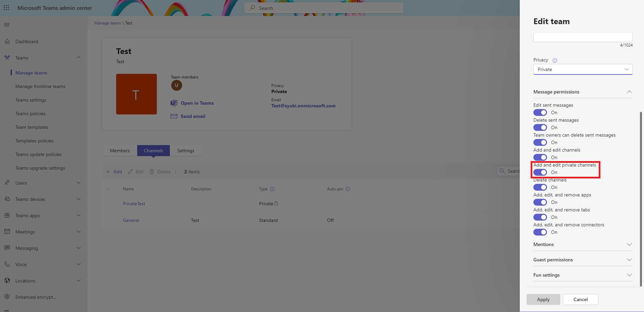Click the info icon next to Auto-pin column
644x312 pixels.
[348, 189]
